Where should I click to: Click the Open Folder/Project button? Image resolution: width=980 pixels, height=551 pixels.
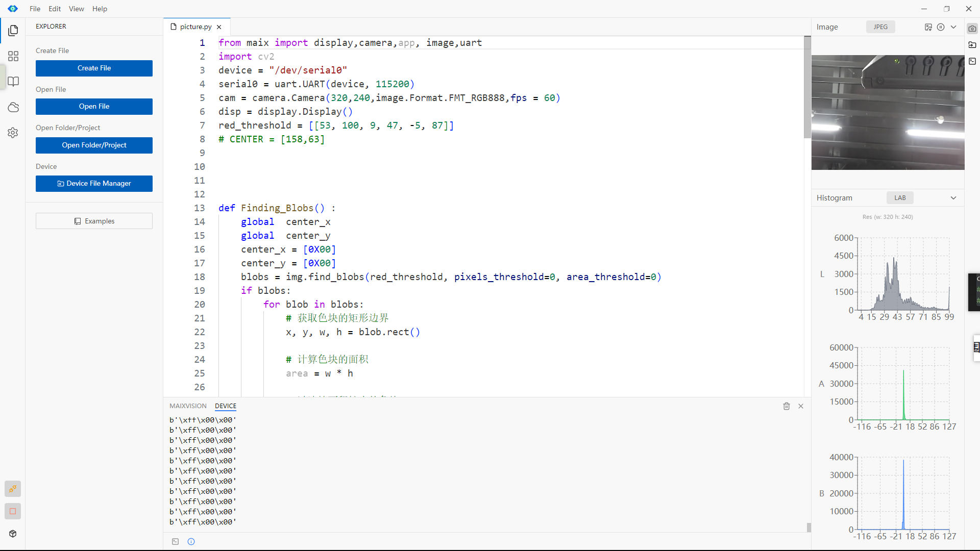coord(94,145)
